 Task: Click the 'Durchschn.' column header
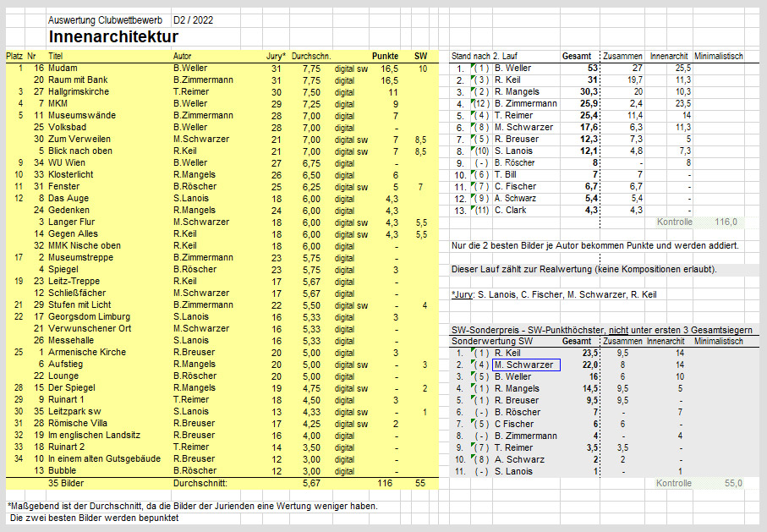pos(311,57)
